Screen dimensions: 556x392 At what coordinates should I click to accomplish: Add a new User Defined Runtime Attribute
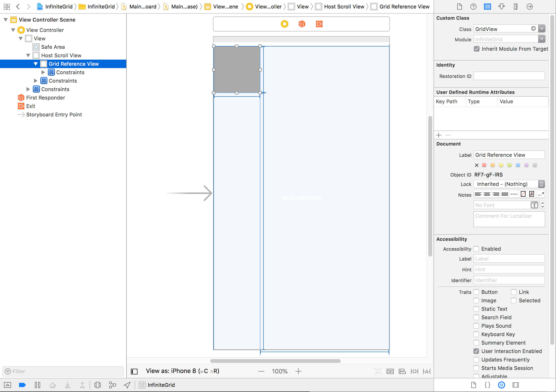click(438, 135)
